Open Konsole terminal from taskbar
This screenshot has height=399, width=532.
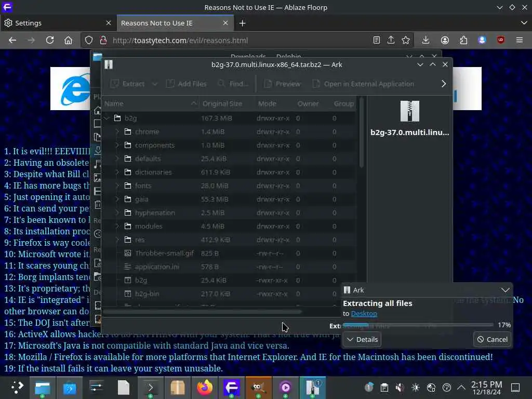tap(151, 387)
